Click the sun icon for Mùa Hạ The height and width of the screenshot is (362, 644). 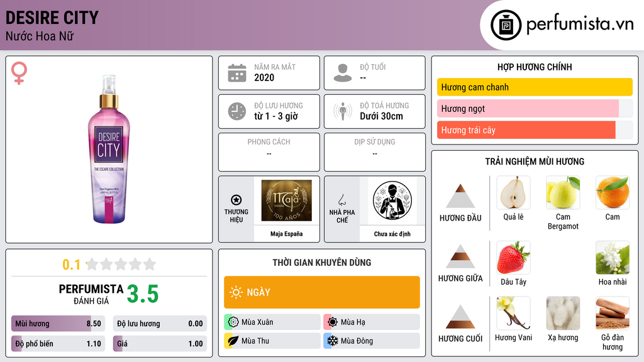[x=333, y=322]
